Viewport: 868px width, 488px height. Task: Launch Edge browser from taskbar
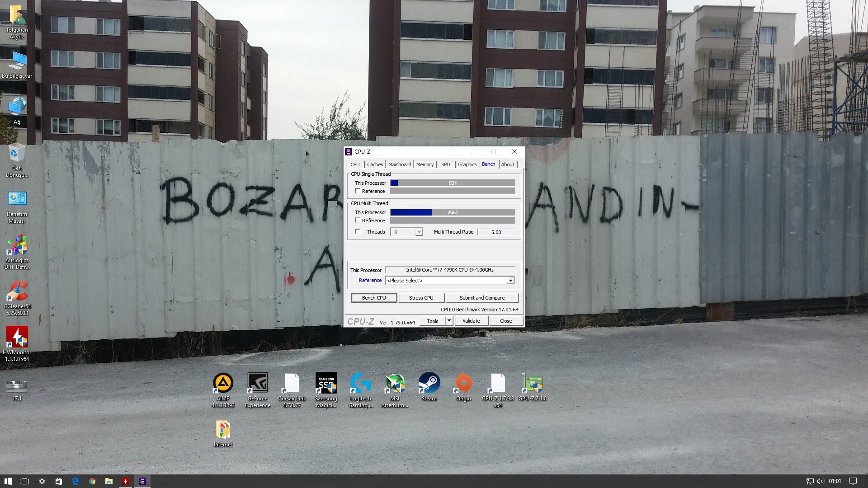75,481
